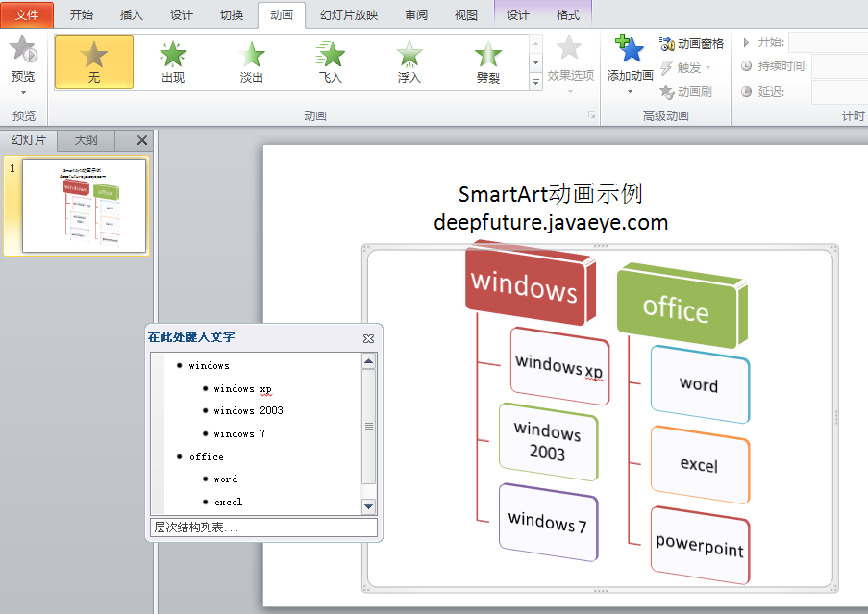Image resolution: width=868 pixels, height=614 pixels.
Task: Switch to the Review (审阅) tab
Action: coord(416,15)
